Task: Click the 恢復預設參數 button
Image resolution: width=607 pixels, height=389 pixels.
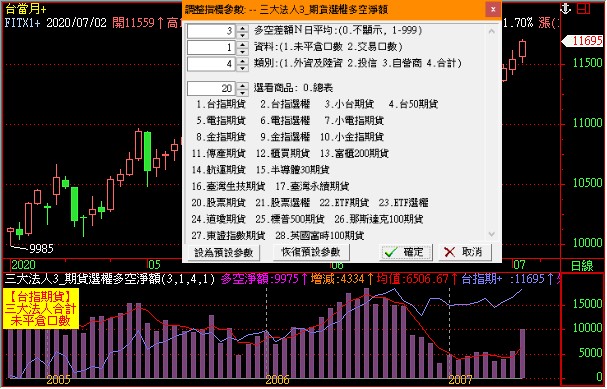Action: pyautogui.click(x=311, y=252)
